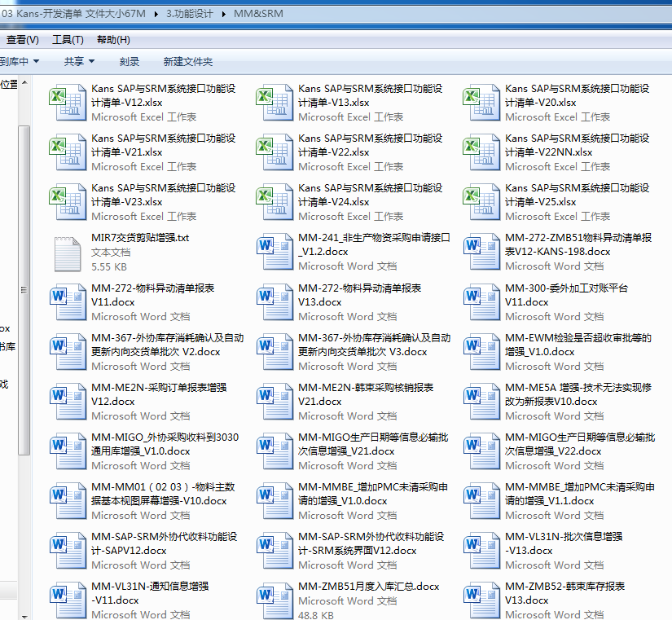Select file name MM-ZMB52-韩束库存报表 V13.docx

[564, 593]
